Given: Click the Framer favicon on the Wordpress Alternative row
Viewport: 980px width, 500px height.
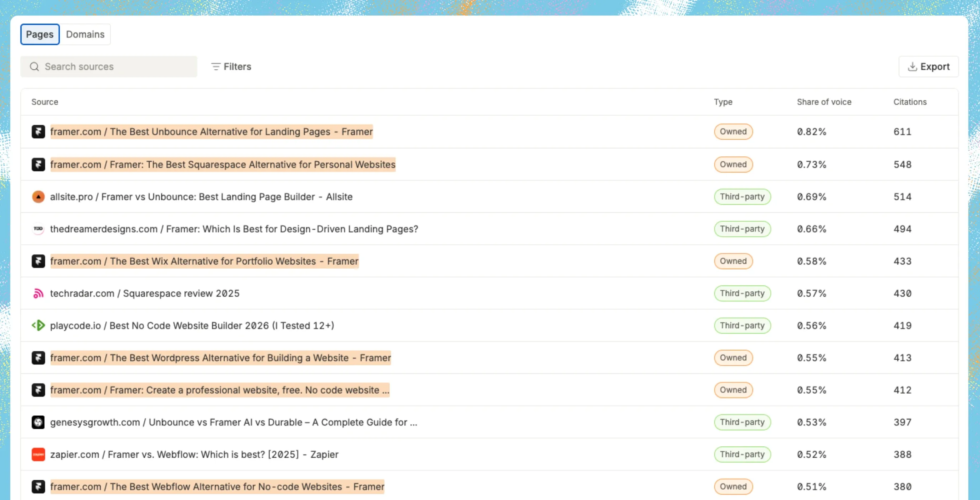Looking at the screenshot, I should (x=39, y=358).
